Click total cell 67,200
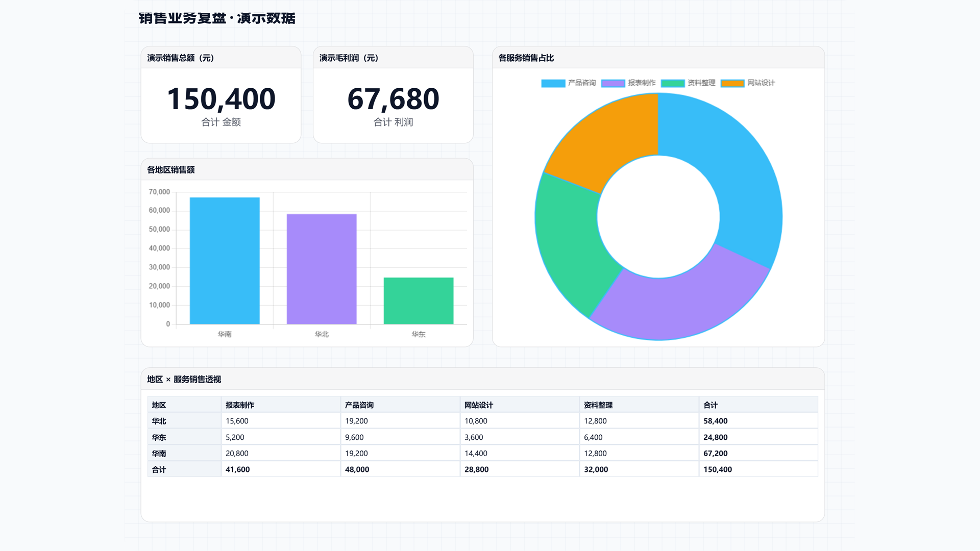This screenshot has width=980, height=551. [x=758, y=453]
